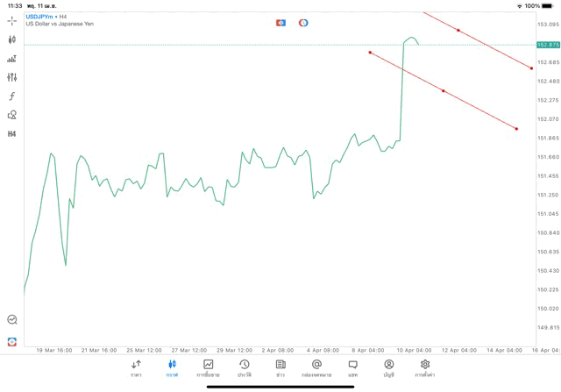Tap the chart search icon at bottom left
This screenshot has height=392, width=561.
click(11, 320)
